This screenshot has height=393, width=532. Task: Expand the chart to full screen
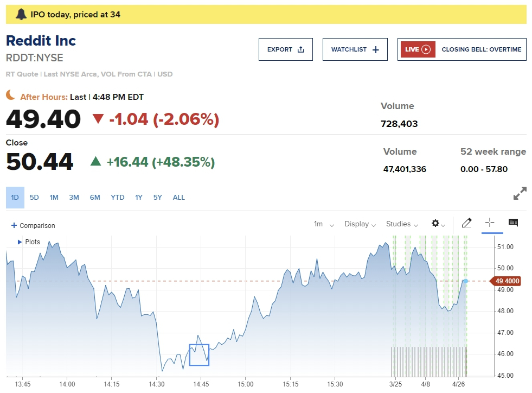tap(520, 193)
